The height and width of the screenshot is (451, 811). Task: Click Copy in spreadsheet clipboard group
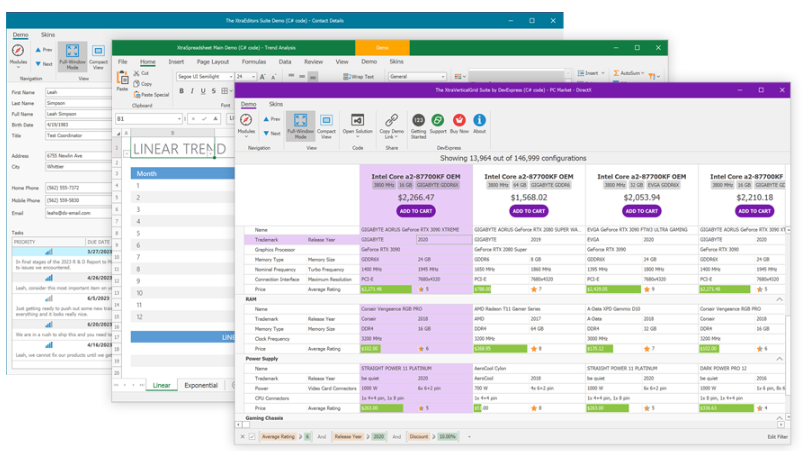(x=143, y=84)
